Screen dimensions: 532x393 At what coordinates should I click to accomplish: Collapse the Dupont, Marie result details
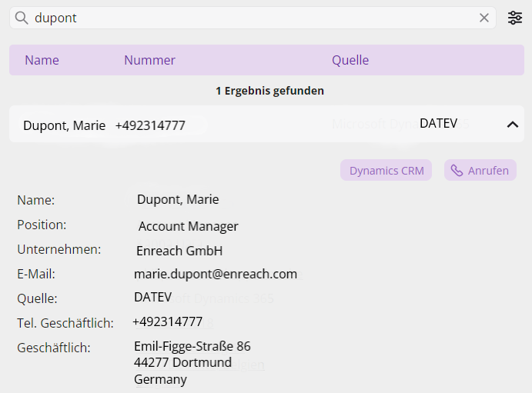(513, 125)
